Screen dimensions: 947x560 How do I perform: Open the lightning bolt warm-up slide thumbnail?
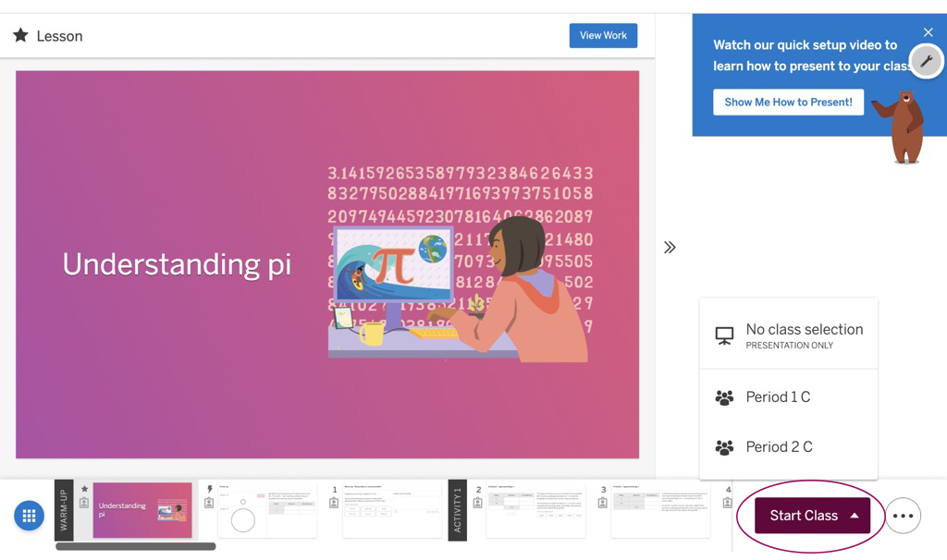(x=267, y=510)
